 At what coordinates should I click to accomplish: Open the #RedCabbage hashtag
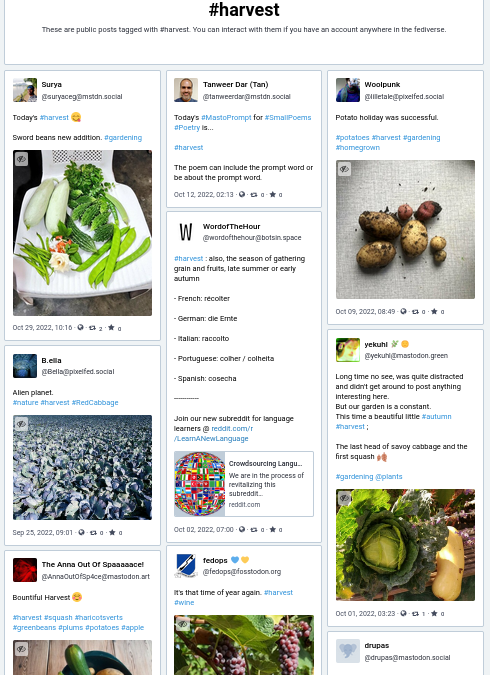(x=95, y=403)
